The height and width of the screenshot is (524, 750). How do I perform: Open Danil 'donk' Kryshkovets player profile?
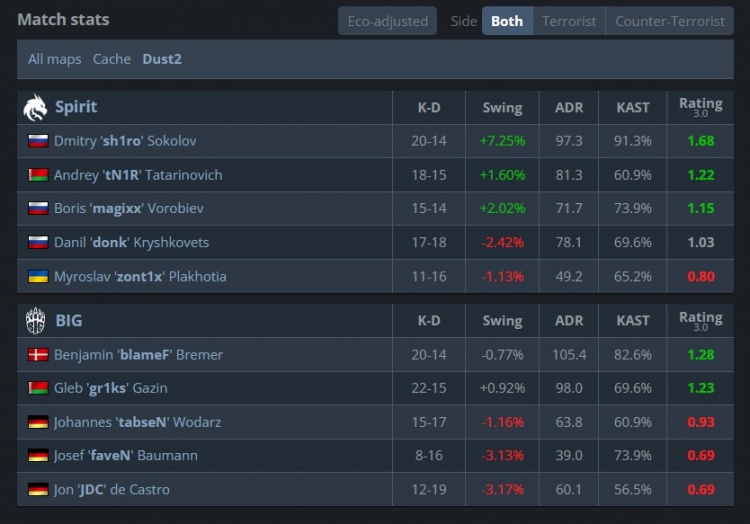click(x=132, y=242)
